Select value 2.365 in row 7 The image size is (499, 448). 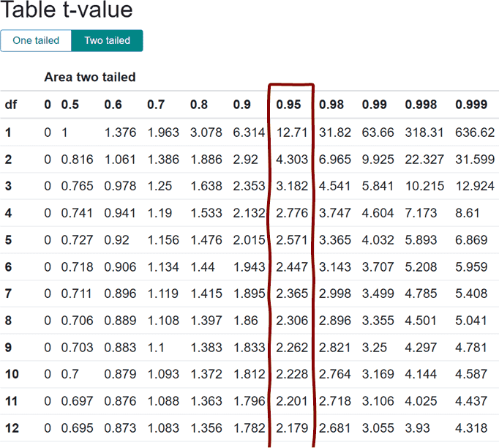pos(292,294)
